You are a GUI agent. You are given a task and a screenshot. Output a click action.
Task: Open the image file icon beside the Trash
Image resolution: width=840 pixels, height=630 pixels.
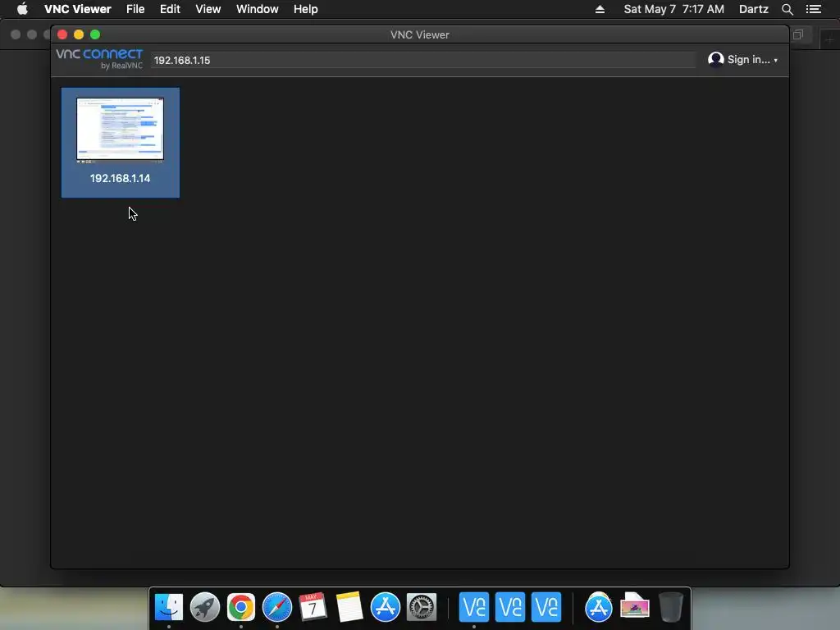pyautogui.click(x=635, y=606)
